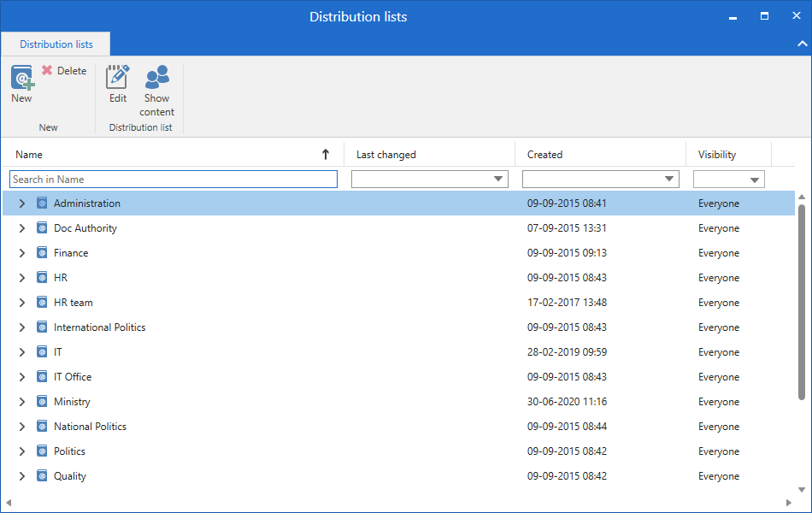Expand the Administration row
This screenshot has height=513, width=812.
click(21, 203)
